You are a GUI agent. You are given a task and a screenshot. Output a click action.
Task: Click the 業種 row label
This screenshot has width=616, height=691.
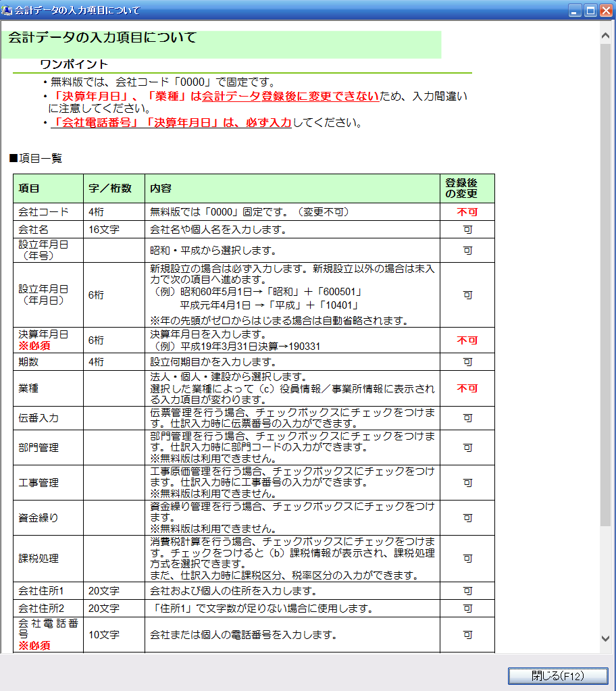pos(29,389)
